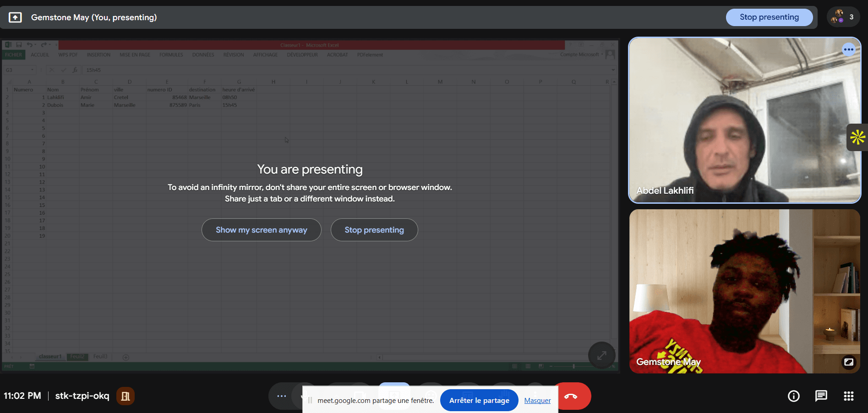Select the cell containing Dubois
Viewport: 868px width, 413px height.
coord(62,105)
